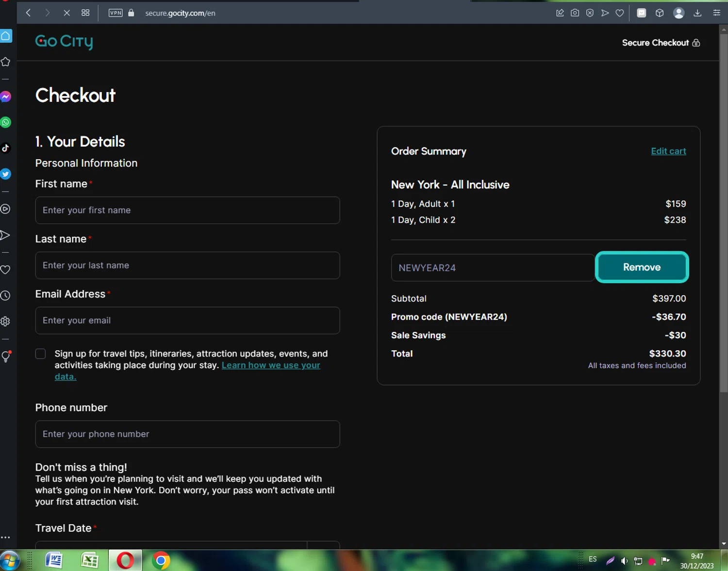Add page to bookmarks with toolbar heart icon

[620, 13]
